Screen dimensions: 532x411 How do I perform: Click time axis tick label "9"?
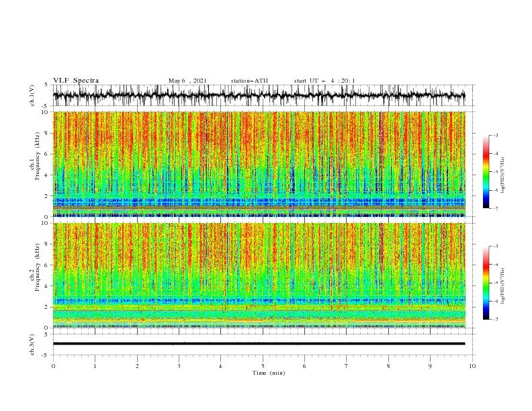(430, 366)
